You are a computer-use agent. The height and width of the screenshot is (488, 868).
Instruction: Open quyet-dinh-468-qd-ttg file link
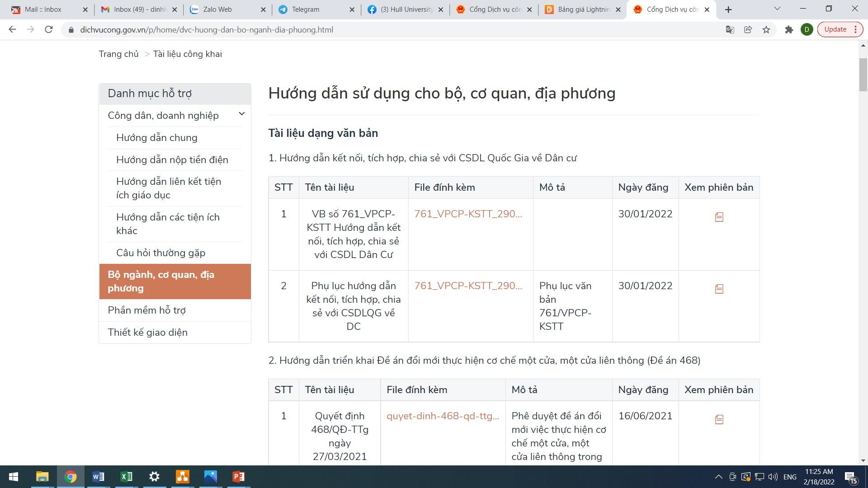tap(443, 416)
